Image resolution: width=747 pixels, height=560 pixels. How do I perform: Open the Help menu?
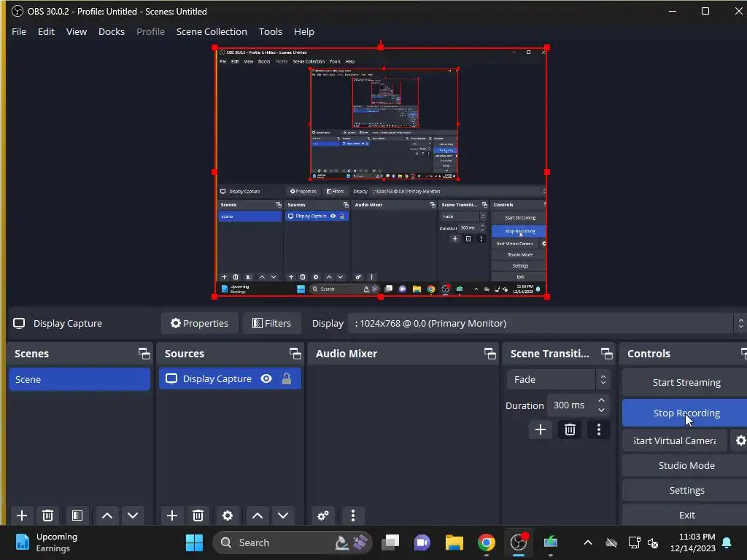[304, 31]
